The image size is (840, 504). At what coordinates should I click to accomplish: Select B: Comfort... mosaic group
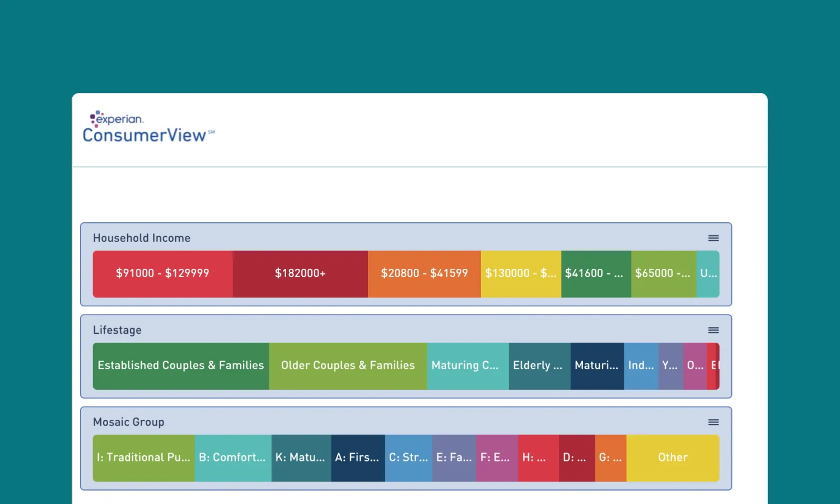233,458
